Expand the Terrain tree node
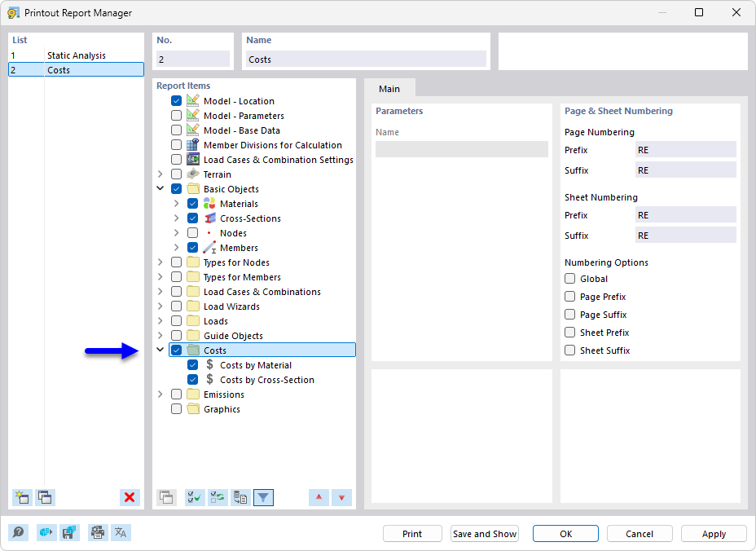This screenshot has height=551, width=756. pos(160,174)
